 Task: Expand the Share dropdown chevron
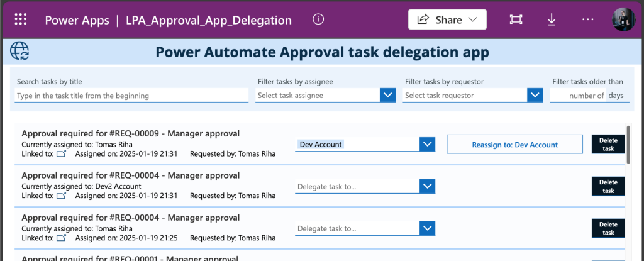472,19
